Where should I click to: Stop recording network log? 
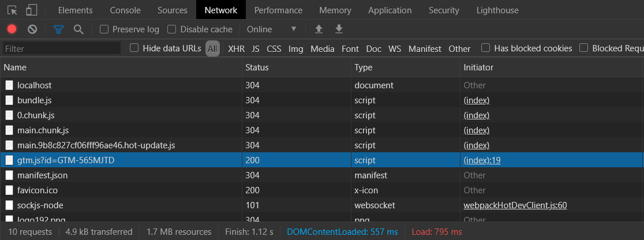[x=12, y=29]
